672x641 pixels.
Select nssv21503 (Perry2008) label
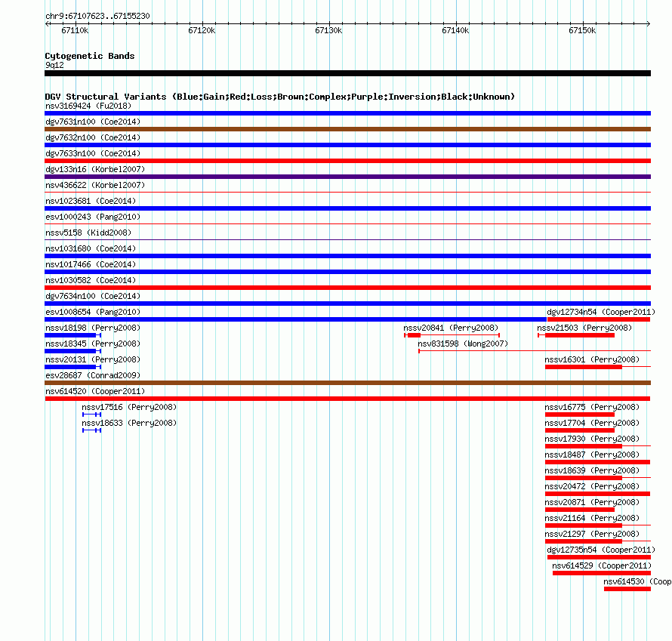(584, 328)
